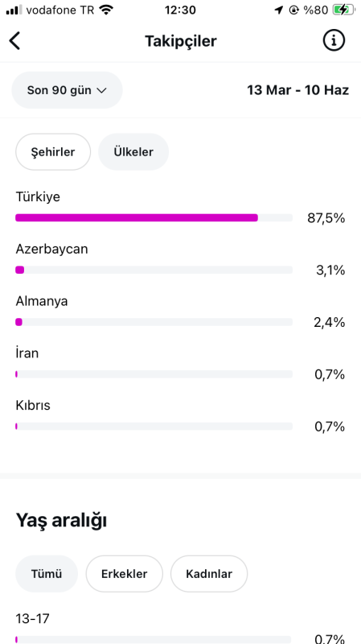
Task: Tap the Wi-Fi status icon
Action: click(107, 10)
